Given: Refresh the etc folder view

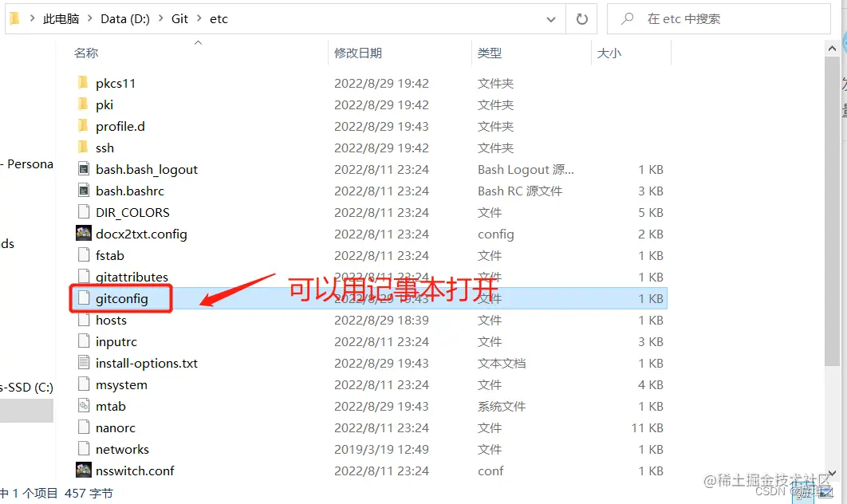Looking at the screenshot, I should [581, 19].
